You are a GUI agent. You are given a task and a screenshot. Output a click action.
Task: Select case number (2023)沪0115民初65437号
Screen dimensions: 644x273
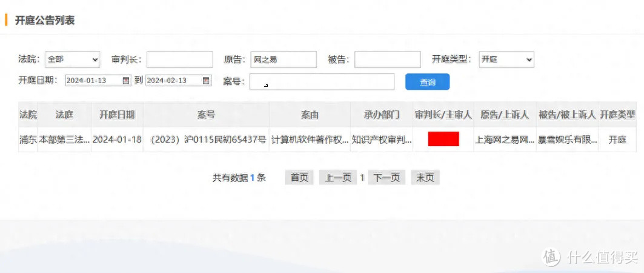coord(206,140)
